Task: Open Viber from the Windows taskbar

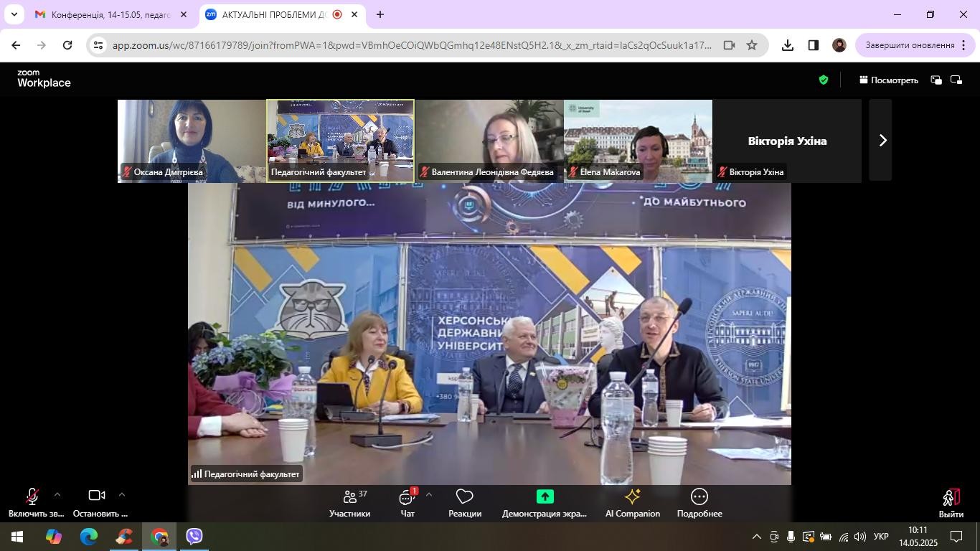Action: [194, 536]
